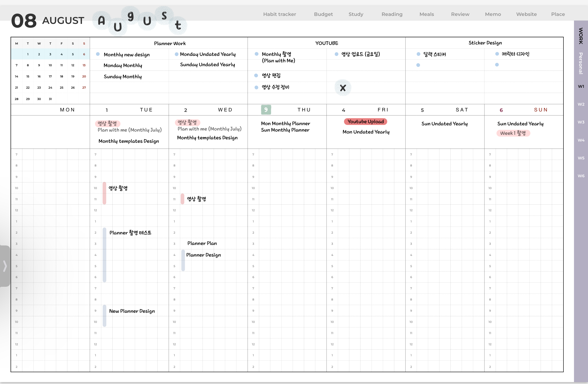588x384 pixels.
Task: Toggle the bullet next to 달력 스티커
Action: [418, 54]
